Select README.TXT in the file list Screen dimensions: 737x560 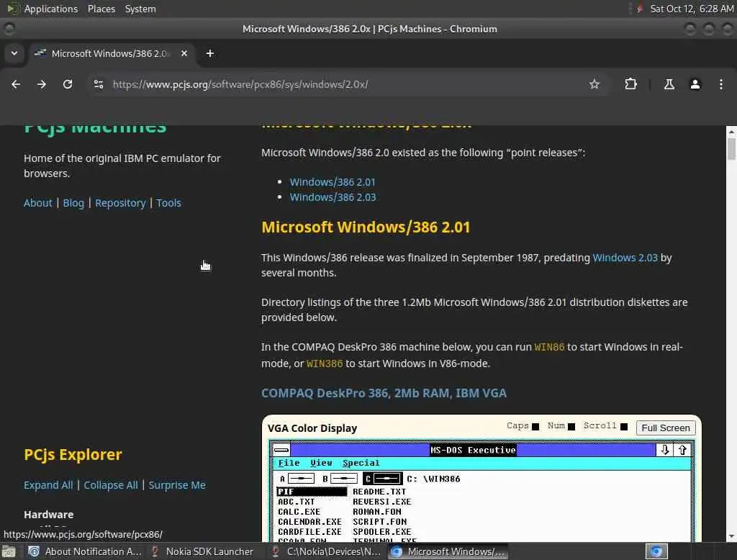point(379,492)
